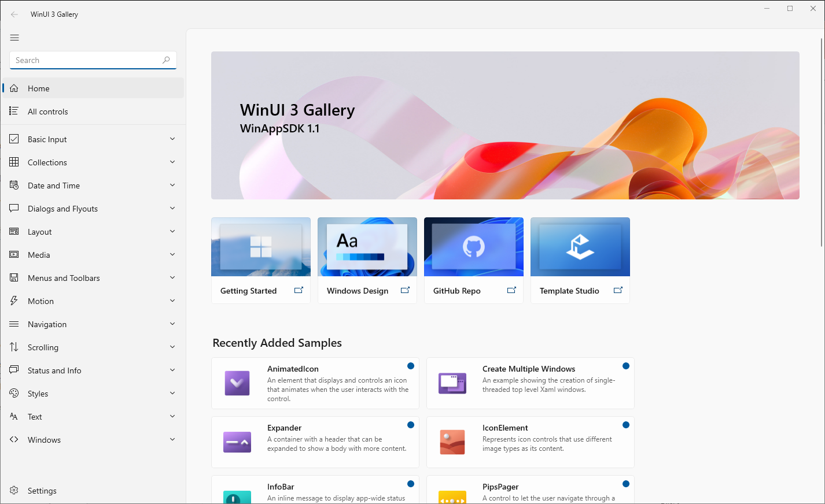Click the IconElement sample image icon

(x=452, y=442)
